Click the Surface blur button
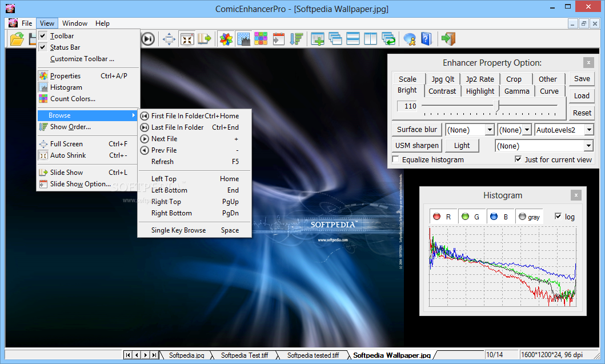The image size is (605, 364). [416, 129]
